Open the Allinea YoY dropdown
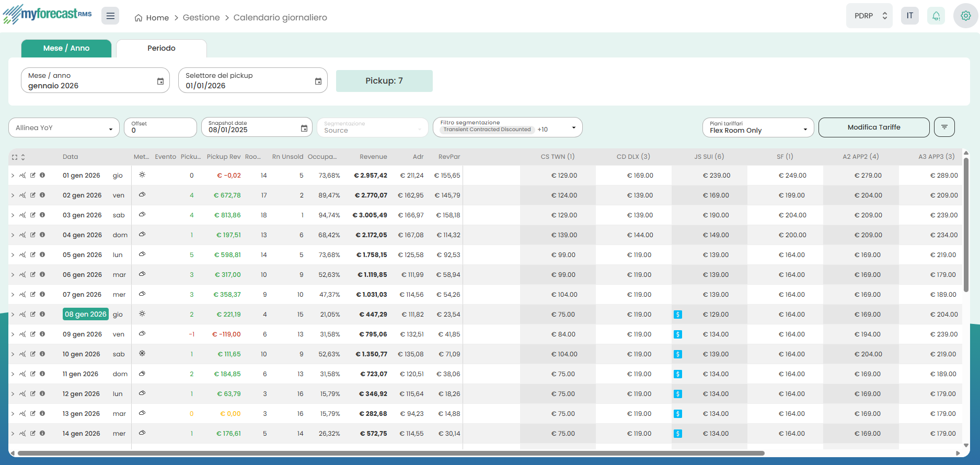 (64, 128)
